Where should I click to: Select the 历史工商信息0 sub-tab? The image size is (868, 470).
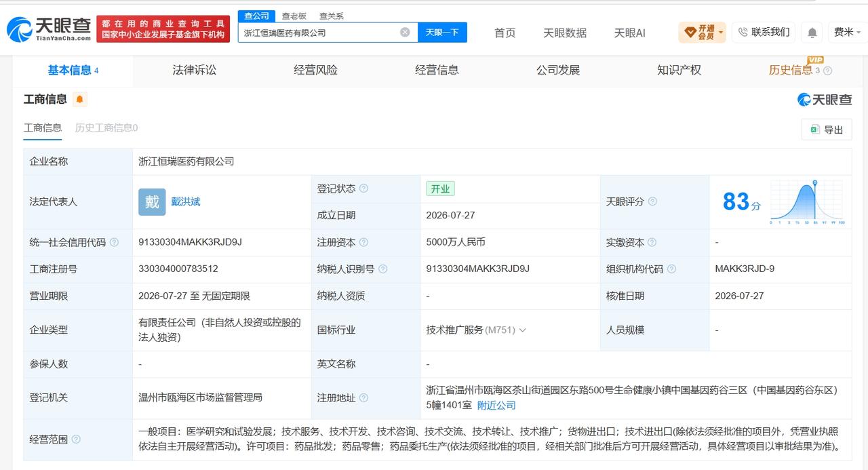click(106, 128)
